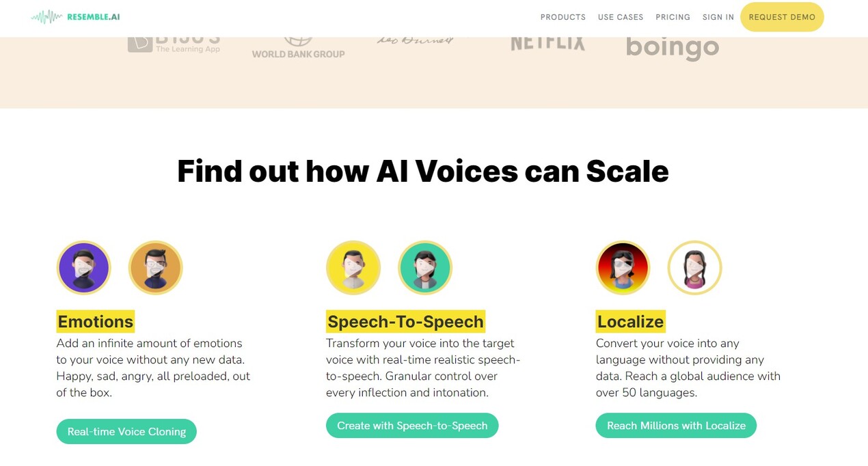Viewport: 868px width, 466px height.
Task: Click the Real-time Voice Cloning button
Action: pos(126,432)
